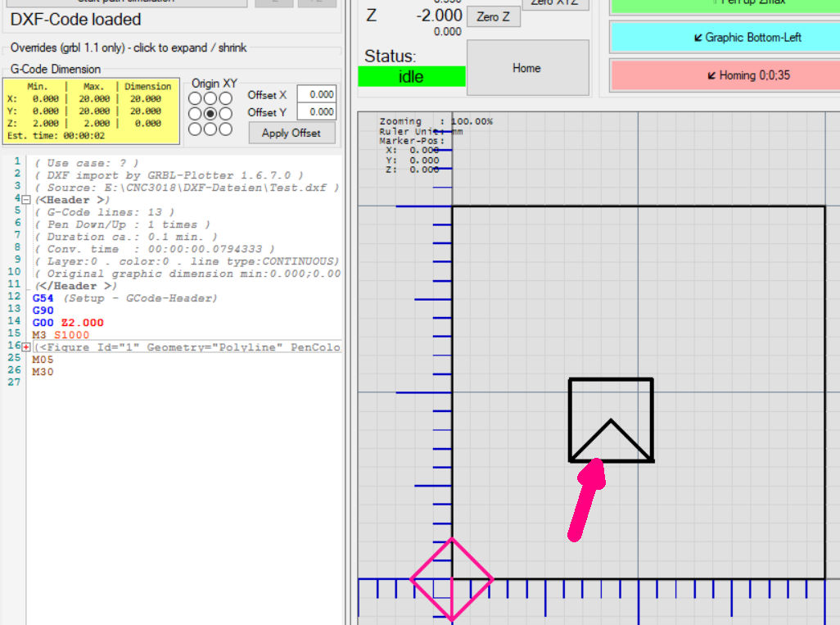Image resolution: width=840 pixels, height=625 pixels.
Task: Click the 'Use case: ?' comment line
Action: 86,163
